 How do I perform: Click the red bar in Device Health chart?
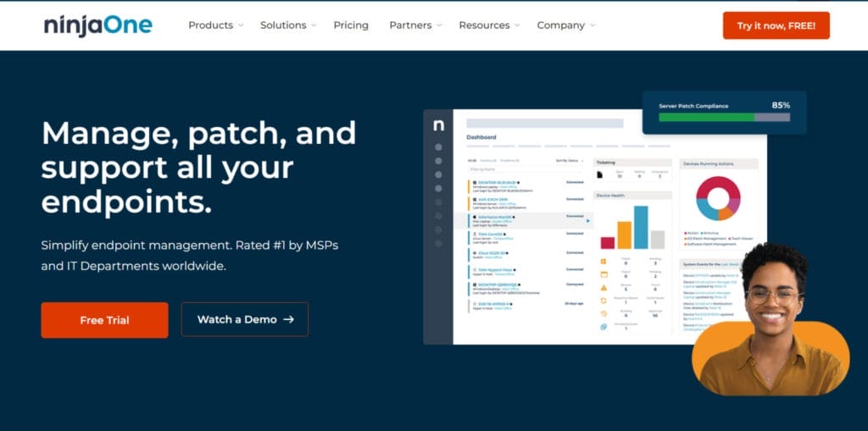(x=608, y=243)
